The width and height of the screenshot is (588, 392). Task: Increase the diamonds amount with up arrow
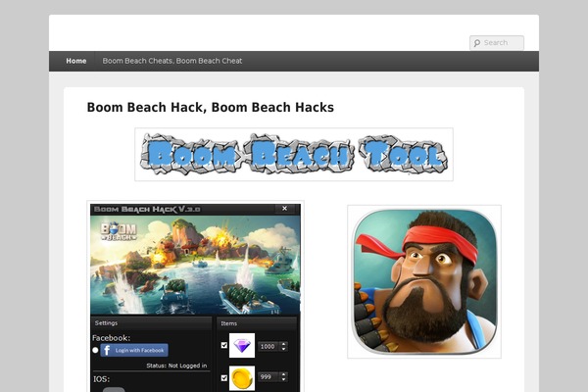pos(284,344)
